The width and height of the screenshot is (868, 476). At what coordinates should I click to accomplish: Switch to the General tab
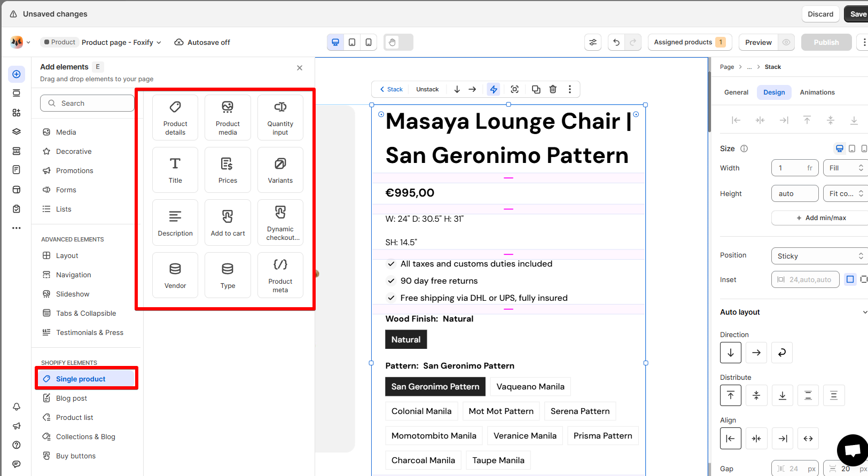click(x=736, y=92)
